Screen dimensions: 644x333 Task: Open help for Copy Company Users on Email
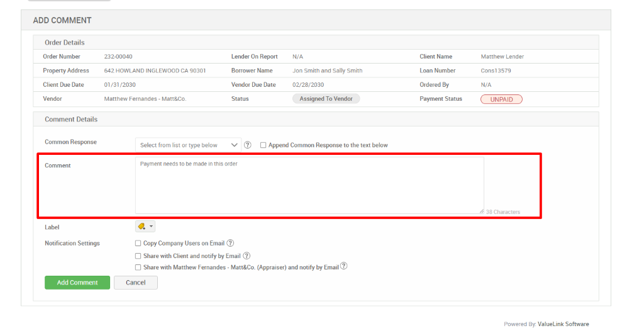click(230, 243)
